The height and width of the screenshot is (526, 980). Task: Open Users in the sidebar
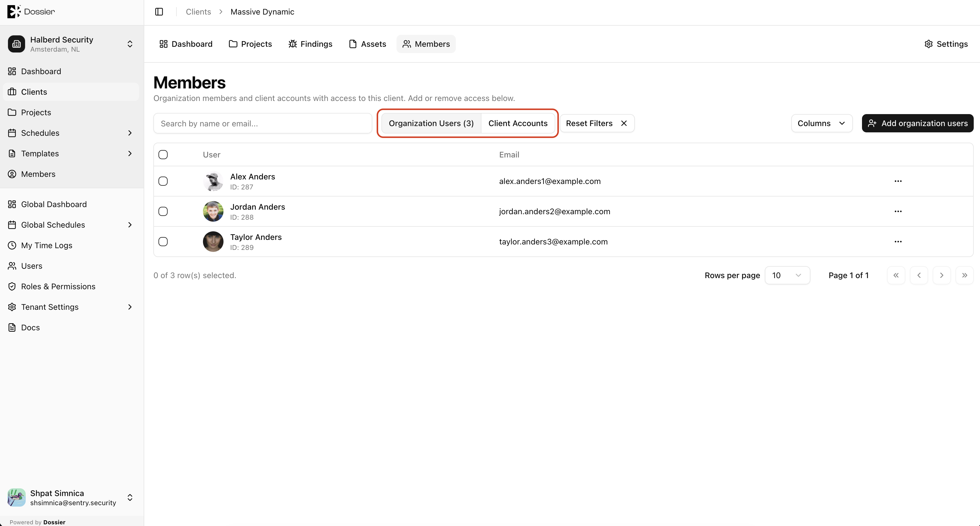71,266
